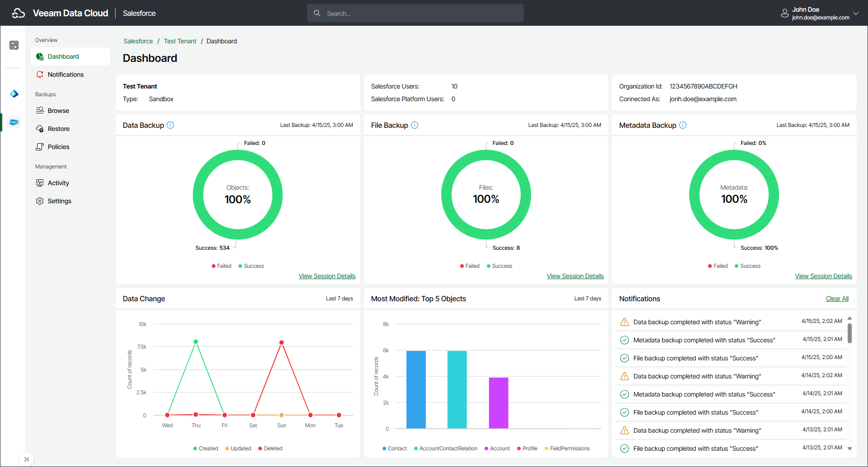Click warning icon for 4/15/25 2:02 AM notification
Viewport: 868px width, 467px height.
625,322
